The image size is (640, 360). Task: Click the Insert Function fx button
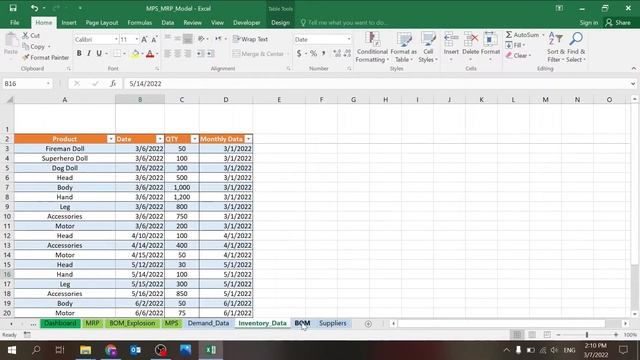(113, 84)
